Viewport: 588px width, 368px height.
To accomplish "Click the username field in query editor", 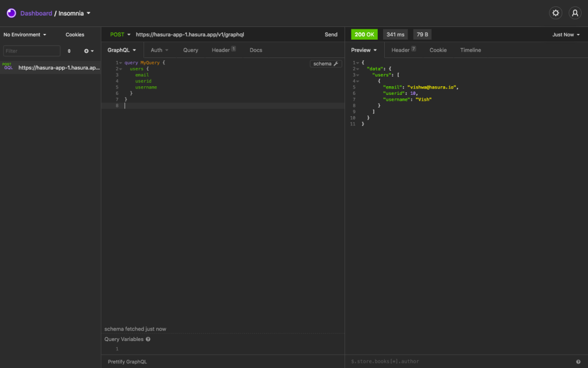I will pos(146,87).
